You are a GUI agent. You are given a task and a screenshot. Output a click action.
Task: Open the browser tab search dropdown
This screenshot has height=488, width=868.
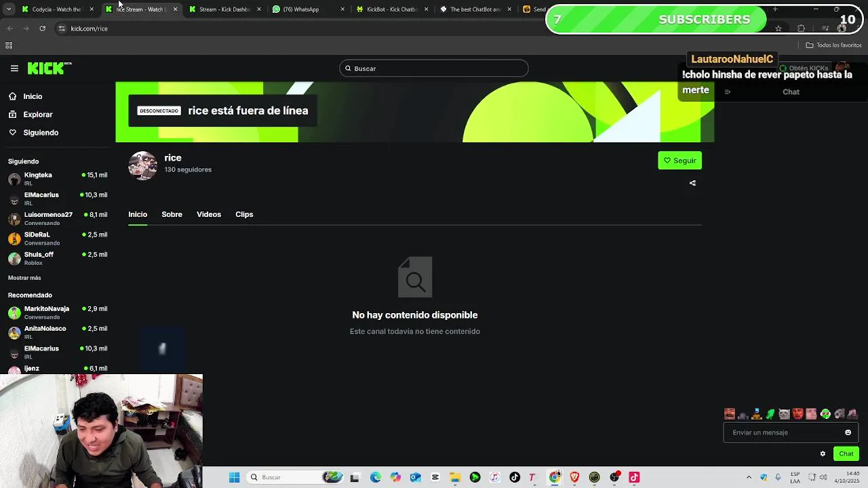9,9
